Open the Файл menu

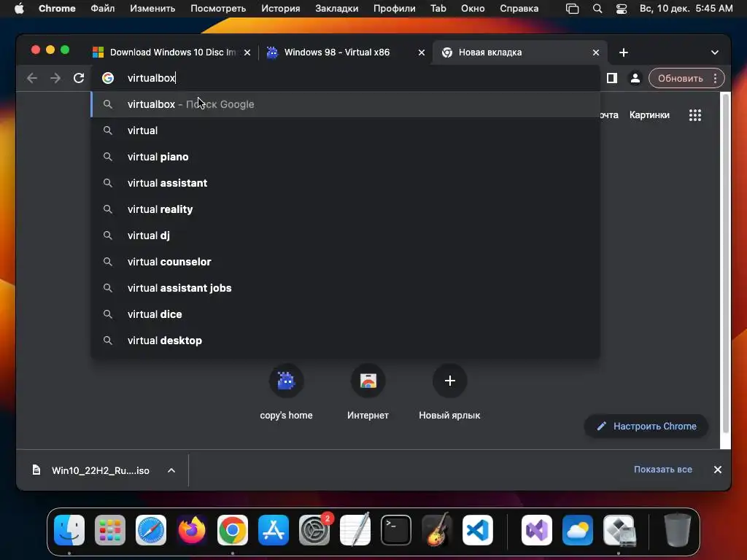[102, 9]
